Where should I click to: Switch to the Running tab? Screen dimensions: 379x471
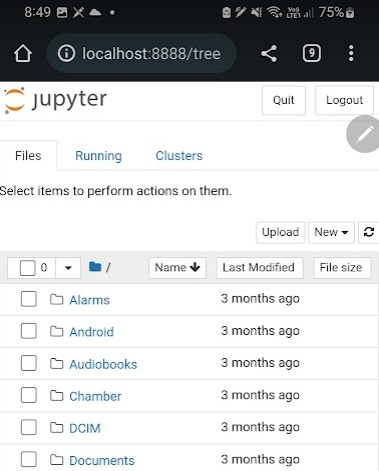point(98,156)
